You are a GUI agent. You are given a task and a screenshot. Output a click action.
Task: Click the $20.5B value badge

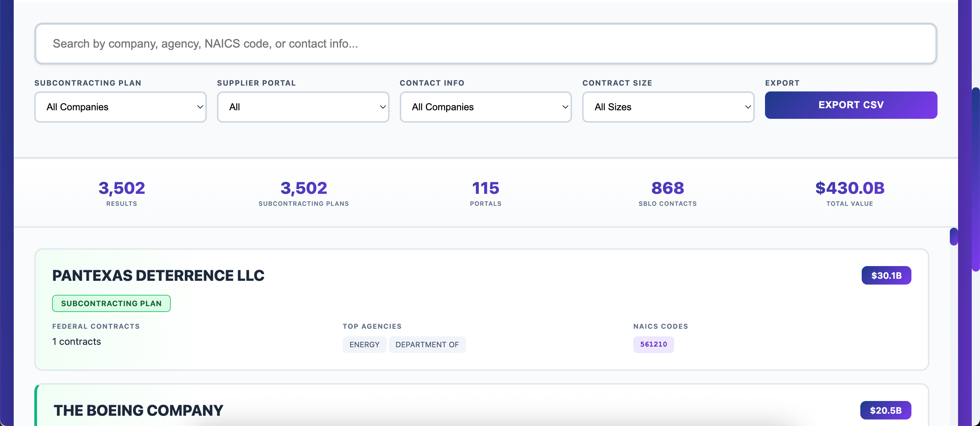(885, 410)
